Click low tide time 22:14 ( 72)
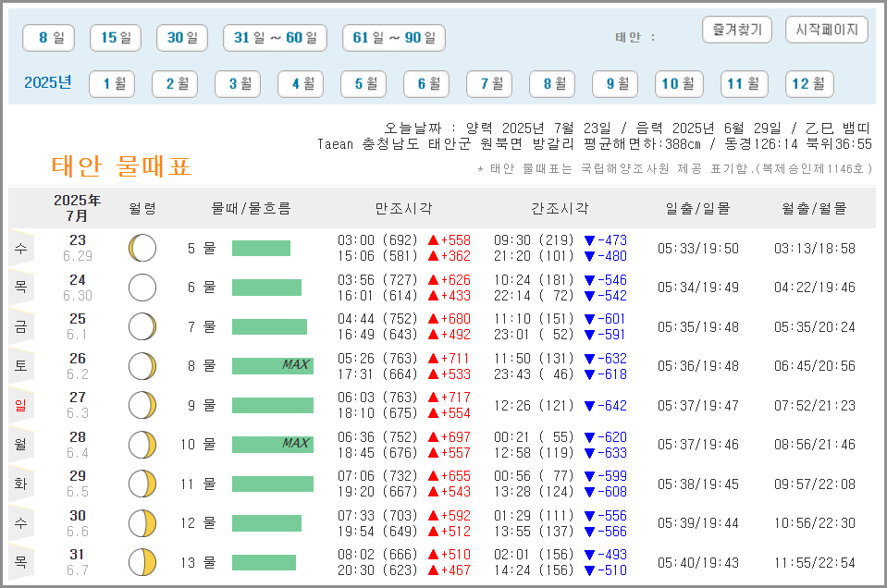Viewport: 887px width, 588px height. tap(534, 296)
